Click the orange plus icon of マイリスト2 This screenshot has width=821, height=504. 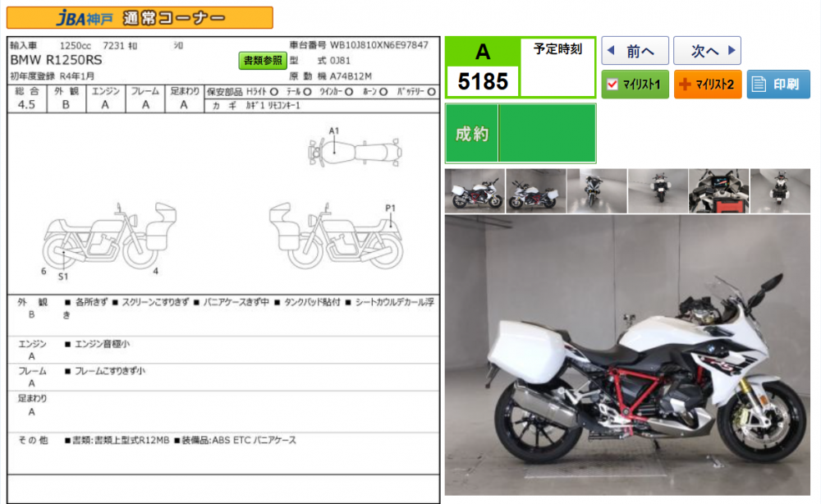(x=685, y=85)
